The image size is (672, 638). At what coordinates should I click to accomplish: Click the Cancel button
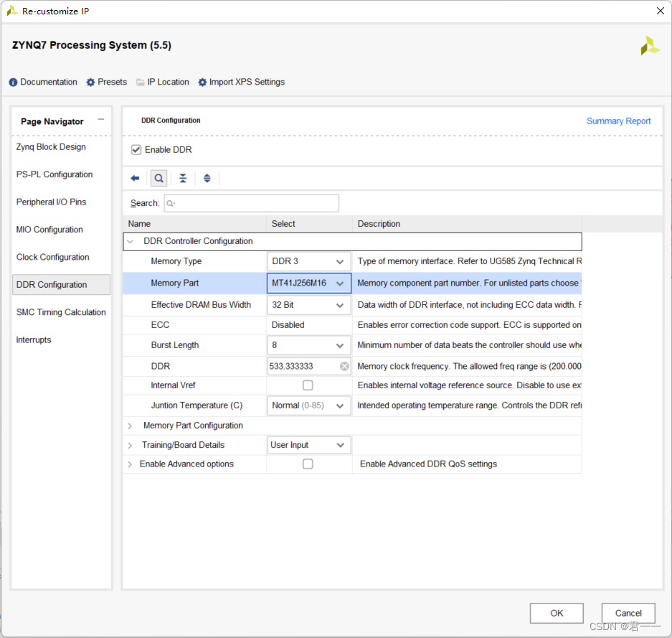[628, 613]
